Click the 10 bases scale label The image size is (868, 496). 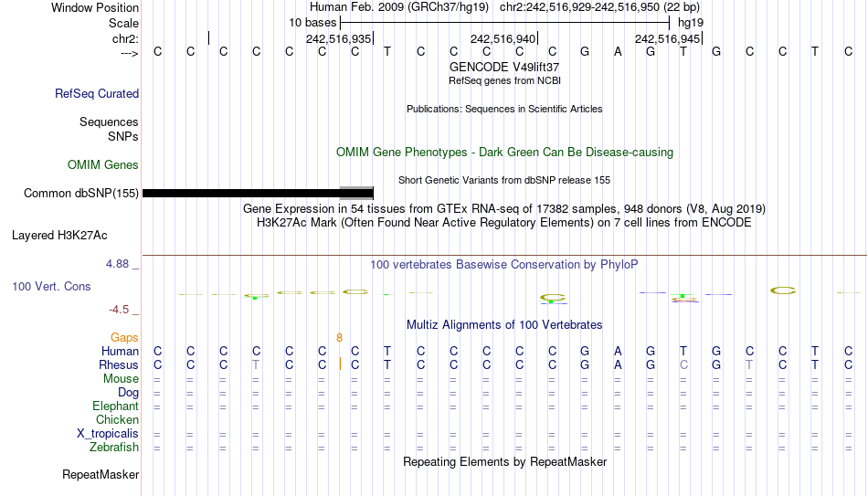[312, 23]
